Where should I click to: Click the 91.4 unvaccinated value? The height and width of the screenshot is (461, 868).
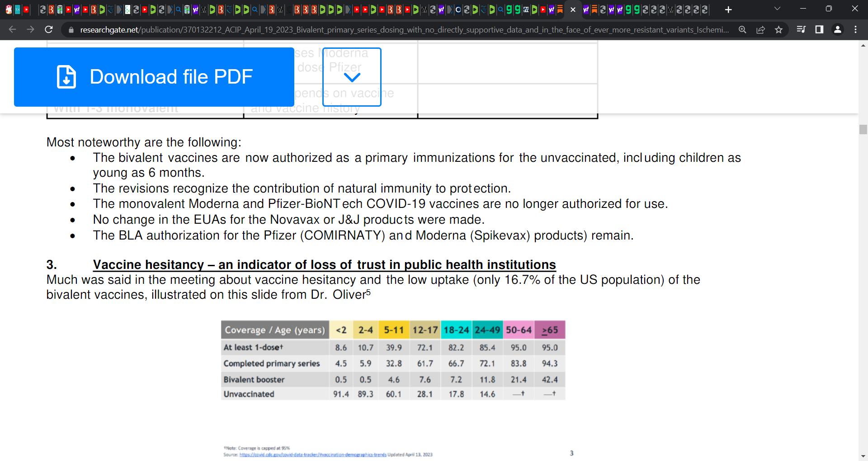pos(341,394)
